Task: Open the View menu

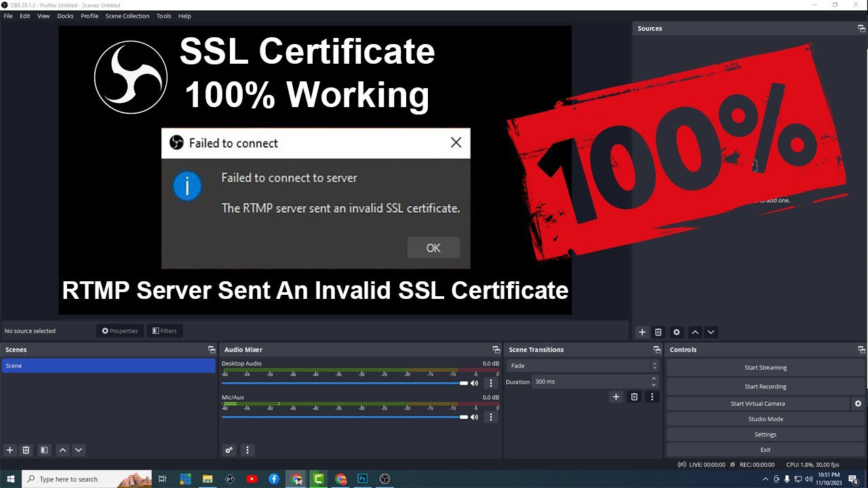Action: coord(43,16)
